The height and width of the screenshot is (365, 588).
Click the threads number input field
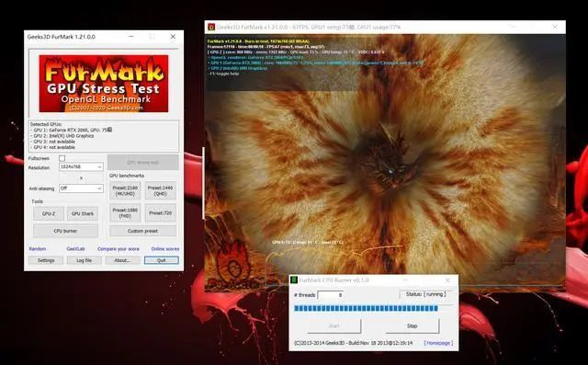(331, 295)
